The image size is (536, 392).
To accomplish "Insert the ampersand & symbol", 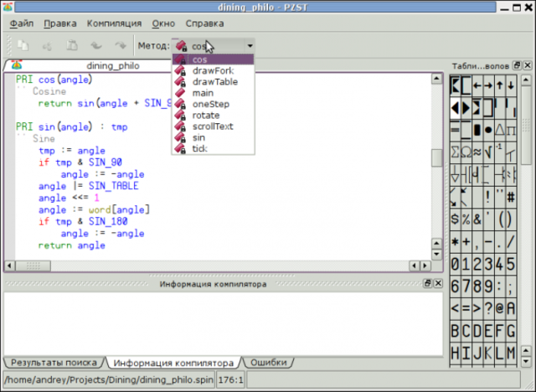I will pos(477,219).
